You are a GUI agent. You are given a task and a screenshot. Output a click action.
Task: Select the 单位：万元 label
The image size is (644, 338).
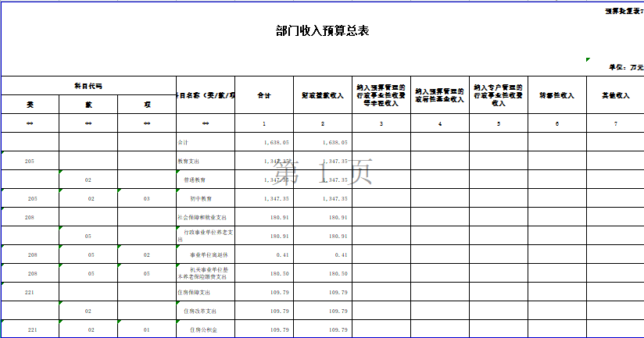[626, 67]
